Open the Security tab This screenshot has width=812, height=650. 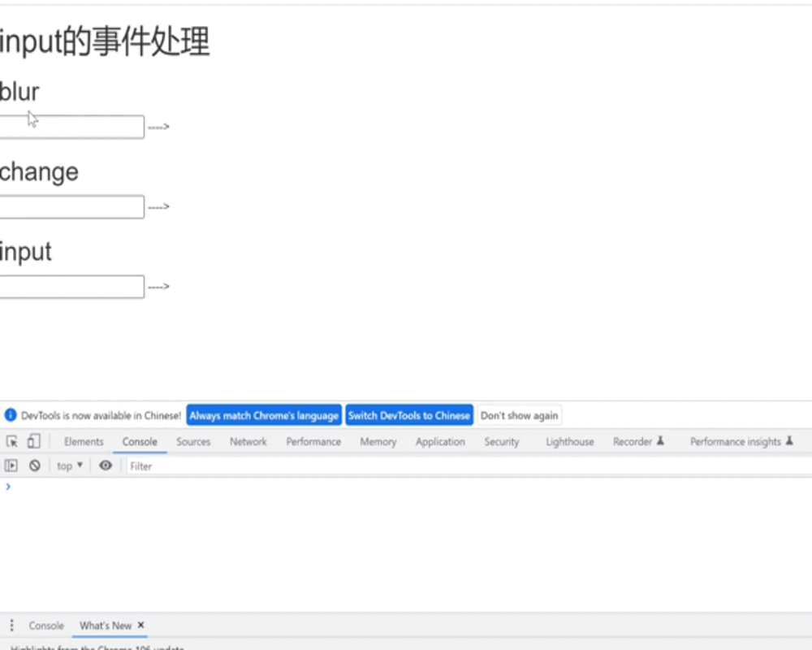coord(502,442)
